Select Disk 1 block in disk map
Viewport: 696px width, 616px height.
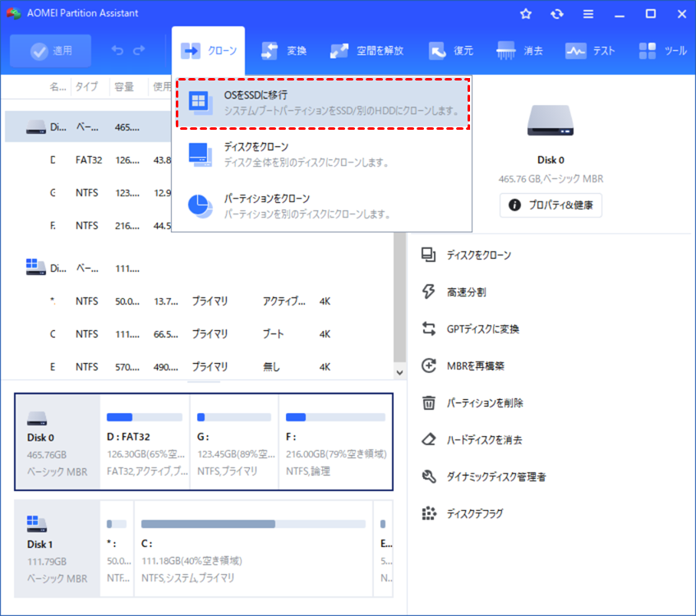click(58, 549)
